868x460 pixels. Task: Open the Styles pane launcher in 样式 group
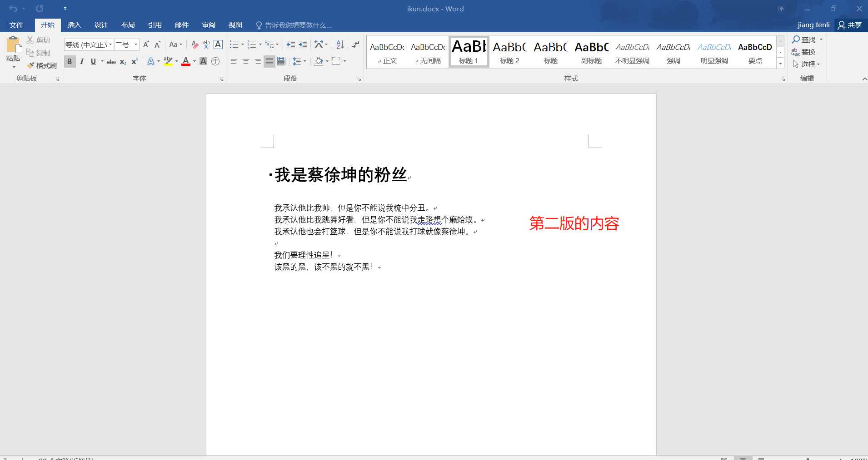coord(783,79)
